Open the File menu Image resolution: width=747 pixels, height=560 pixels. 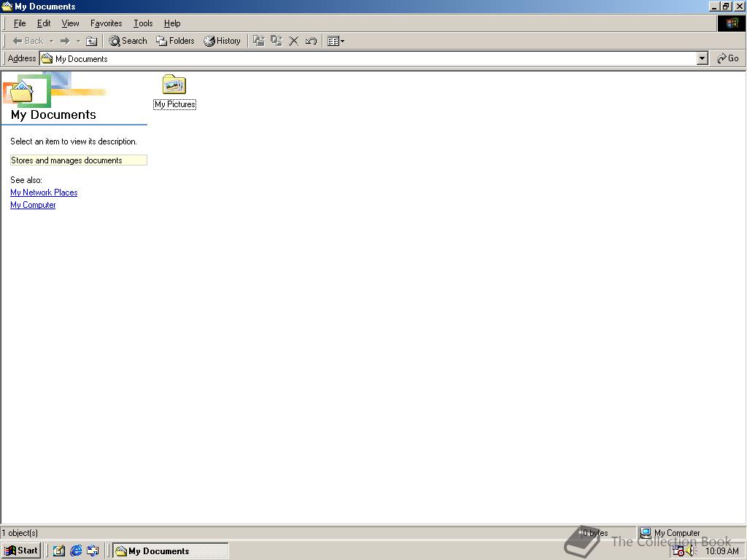[20, 23]
